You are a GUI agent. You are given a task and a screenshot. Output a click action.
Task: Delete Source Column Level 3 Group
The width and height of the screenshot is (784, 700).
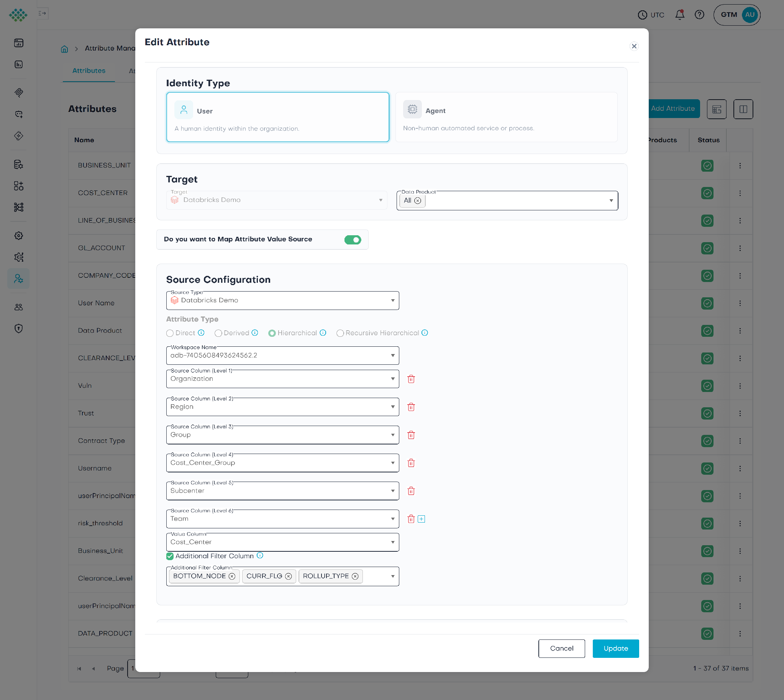[x=411, y=435]
